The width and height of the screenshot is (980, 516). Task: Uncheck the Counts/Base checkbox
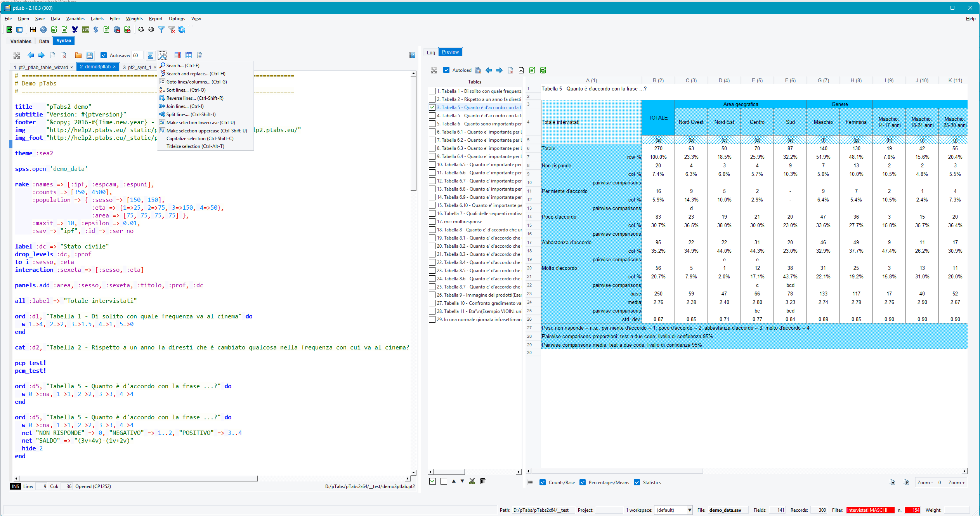coord(543,482)
